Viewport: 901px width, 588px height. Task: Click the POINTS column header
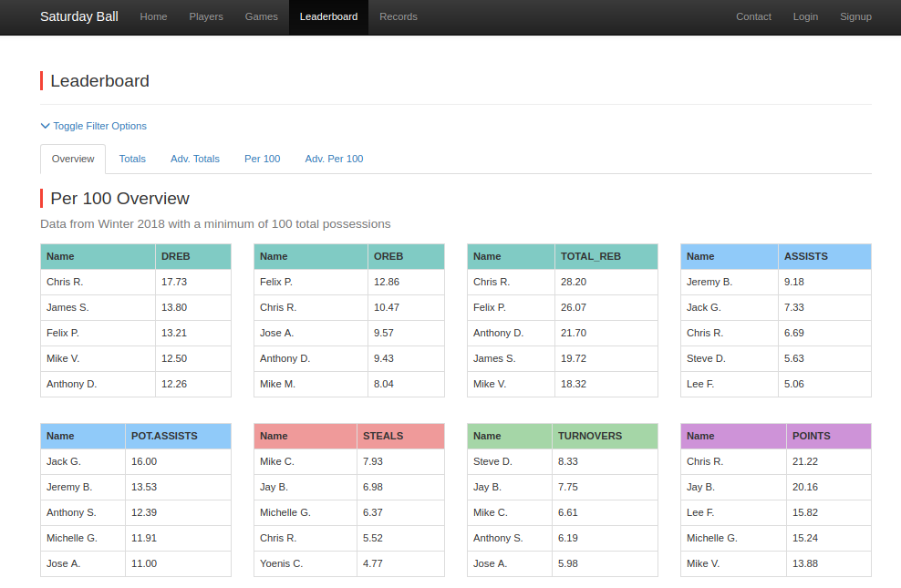[811, 436]
